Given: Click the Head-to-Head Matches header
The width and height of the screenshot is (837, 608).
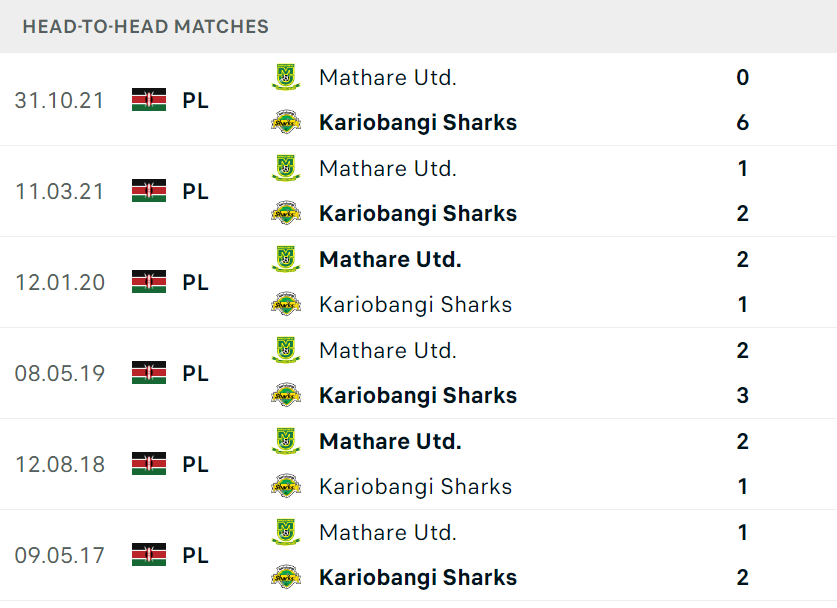Looking at the screenshot, I should pyautogui.click(x=146, y=26).
